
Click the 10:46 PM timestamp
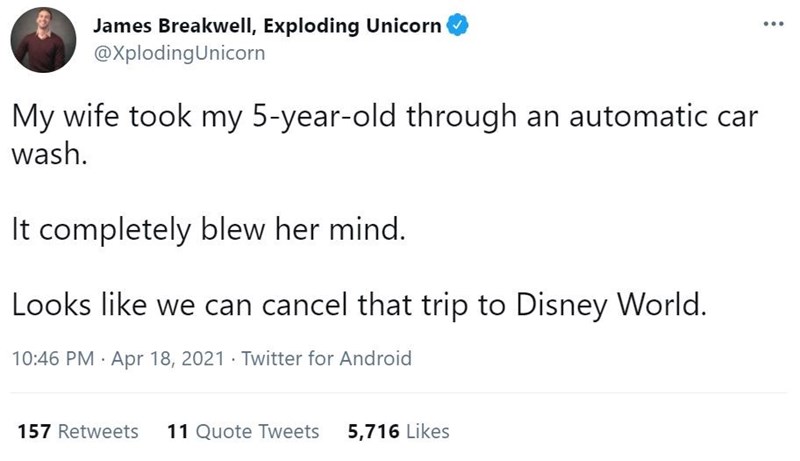click(51, 358)
